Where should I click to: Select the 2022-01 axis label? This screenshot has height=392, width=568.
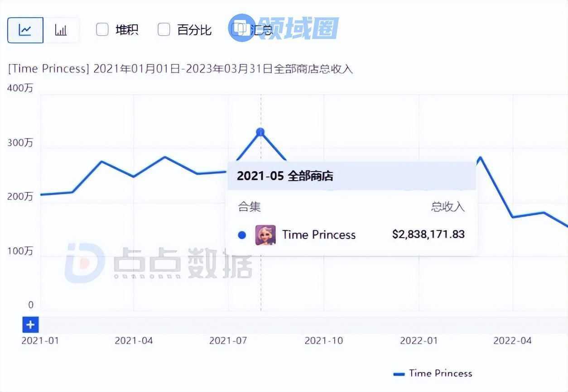[x=419, y=340]
